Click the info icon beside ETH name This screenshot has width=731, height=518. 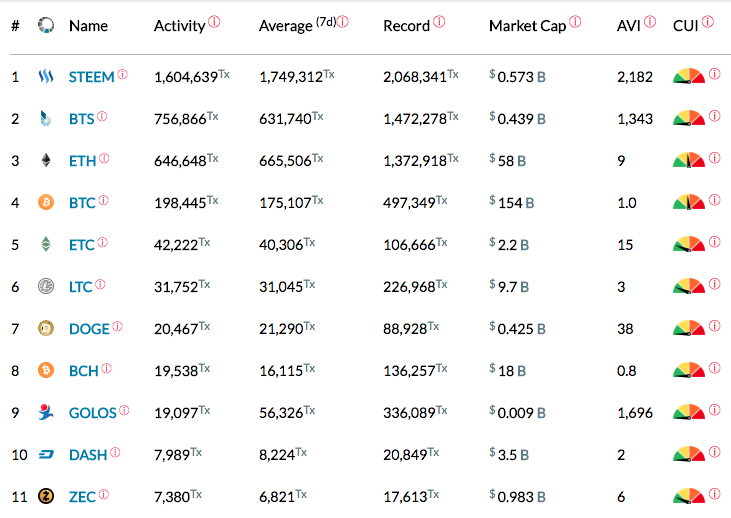coord(104,158)
